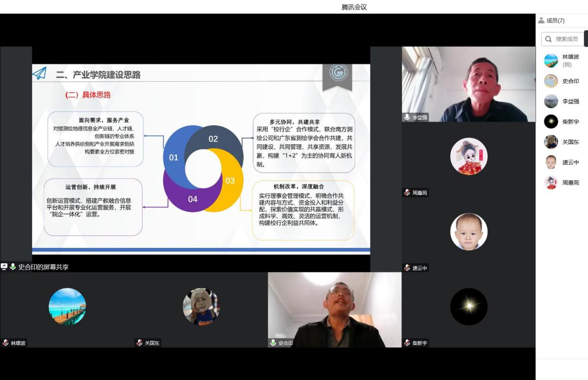Click into the 搜索成员 search field

[x=567, y=39]
